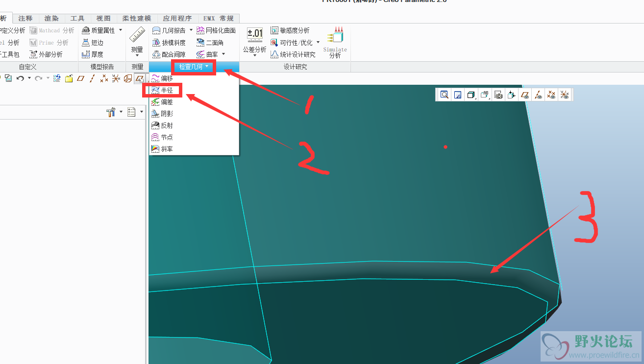
Task: Click the 外部分析 external analysis button
Action: (46, 54)
